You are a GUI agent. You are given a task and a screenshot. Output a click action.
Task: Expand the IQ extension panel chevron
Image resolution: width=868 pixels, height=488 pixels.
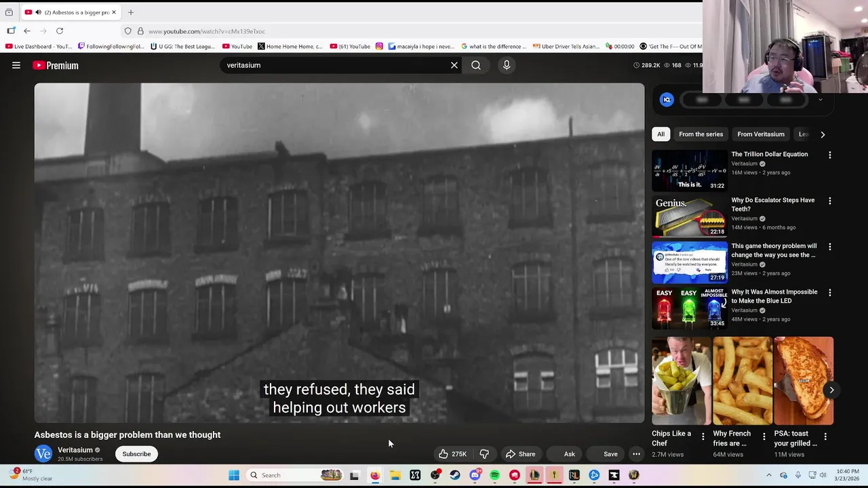click(820, 100)
